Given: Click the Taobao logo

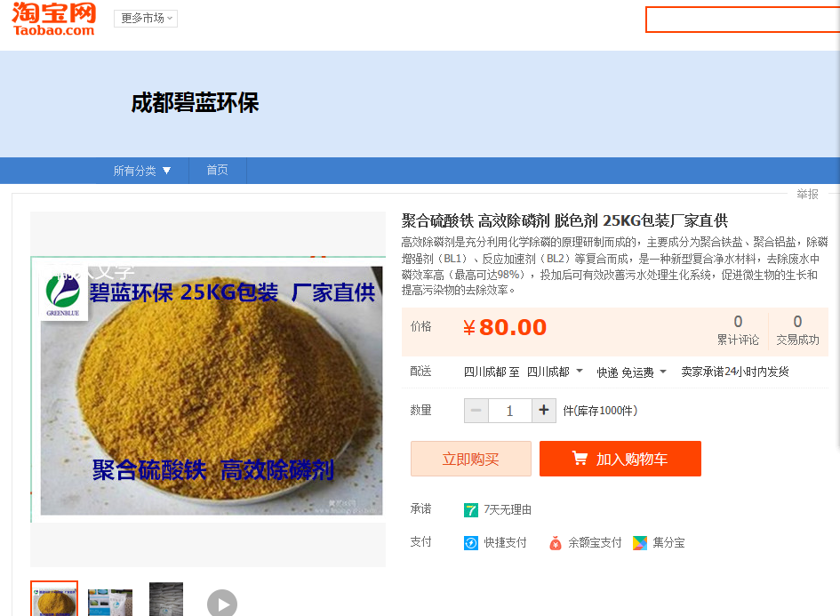Looking at the screenshot, I should click(x=54, y=19).
